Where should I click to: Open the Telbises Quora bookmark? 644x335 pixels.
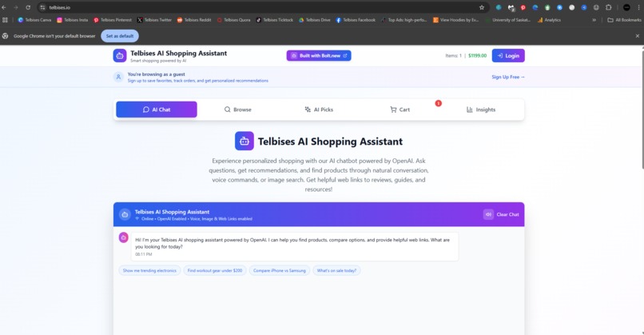233,20
